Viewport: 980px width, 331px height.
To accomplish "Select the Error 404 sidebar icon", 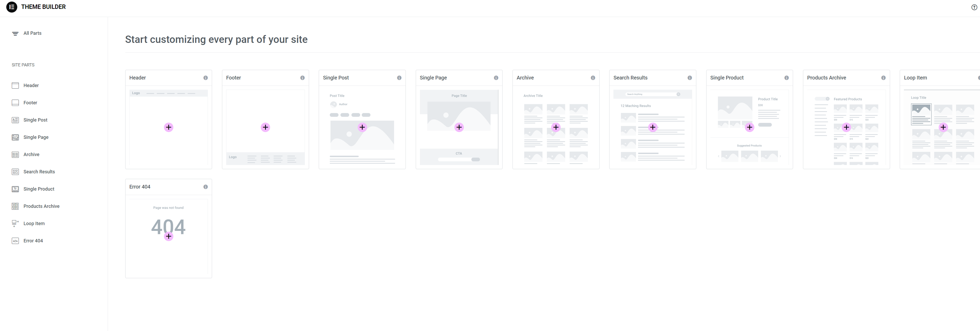I will [x=15, y=241].
